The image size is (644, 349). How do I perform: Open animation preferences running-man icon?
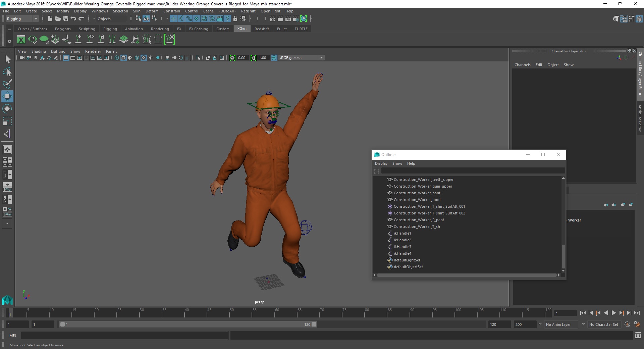[x=637, y=325]
